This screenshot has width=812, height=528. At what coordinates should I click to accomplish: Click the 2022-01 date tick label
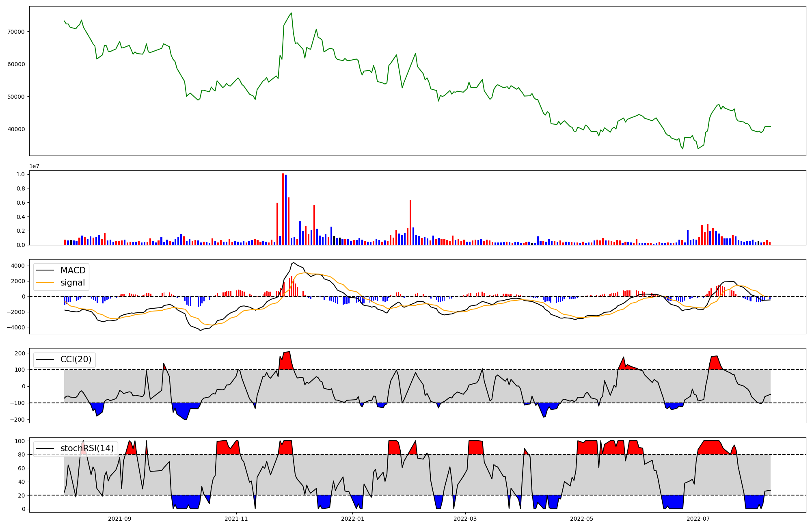click(353, 519)
